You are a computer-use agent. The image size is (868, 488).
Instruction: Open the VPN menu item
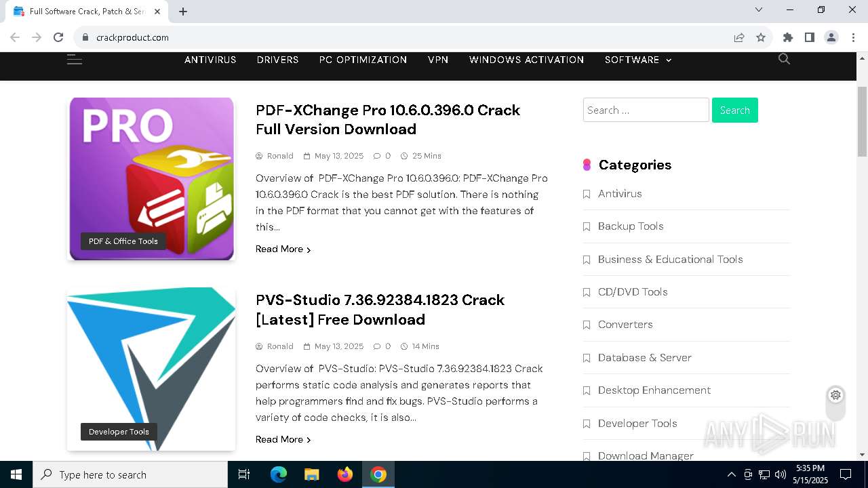[x=438, y=60]
